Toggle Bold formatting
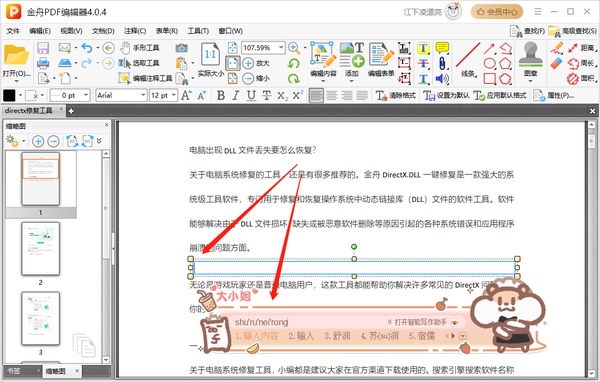600x382 pixels. click(221, 95)
